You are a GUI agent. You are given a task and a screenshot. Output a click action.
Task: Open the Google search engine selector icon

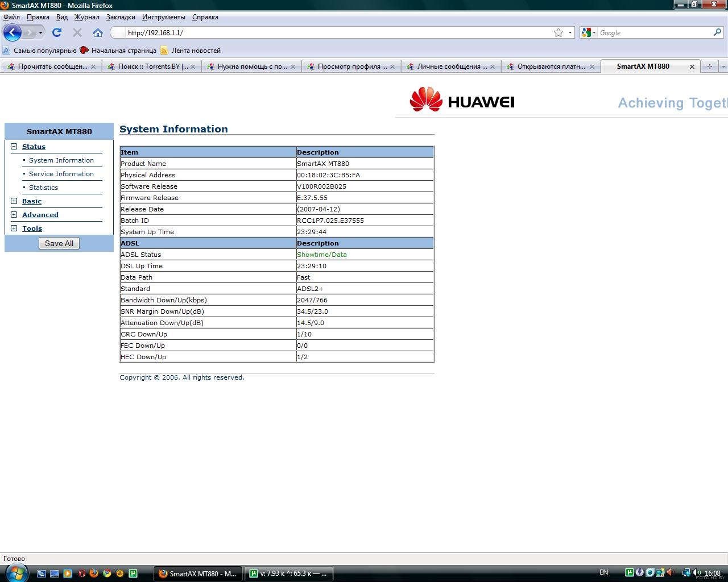[588, 32]
